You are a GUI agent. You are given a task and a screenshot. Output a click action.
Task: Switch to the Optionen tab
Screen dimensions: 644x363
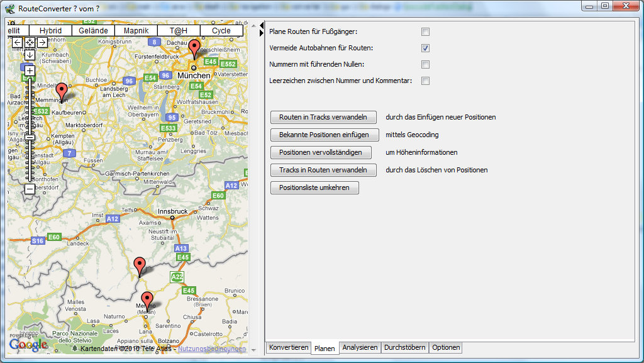446,347
